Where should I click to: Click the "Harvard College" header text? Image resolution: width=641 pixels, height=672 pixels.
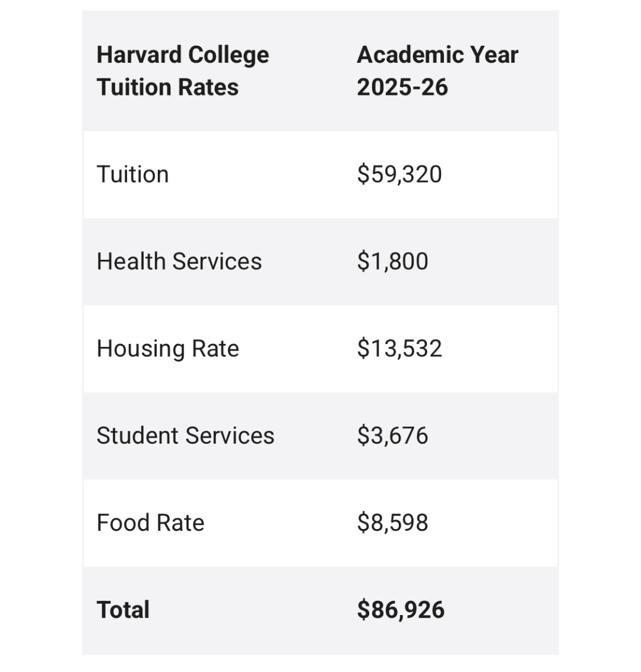pyautogui.click(x=183, y=55)
